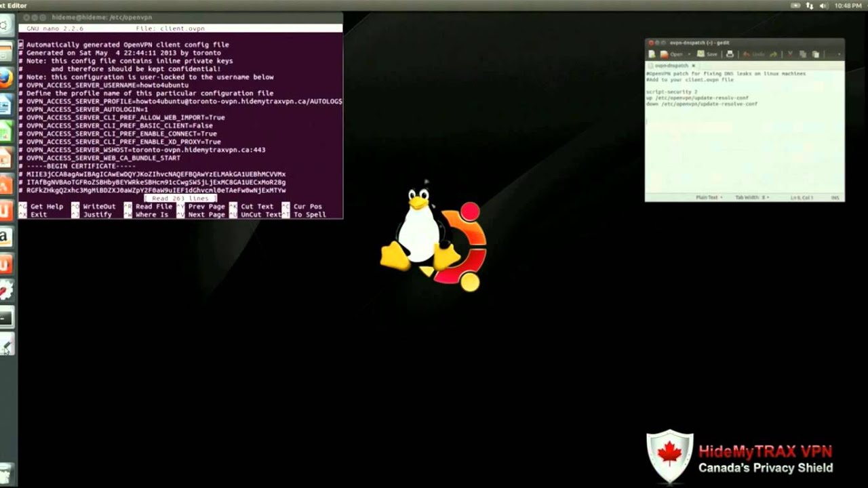Image resolution: width=868 pixels, height=488 pixels.
Task: Click the Open button in gedit toolbar
Action: tap(671, 54)
